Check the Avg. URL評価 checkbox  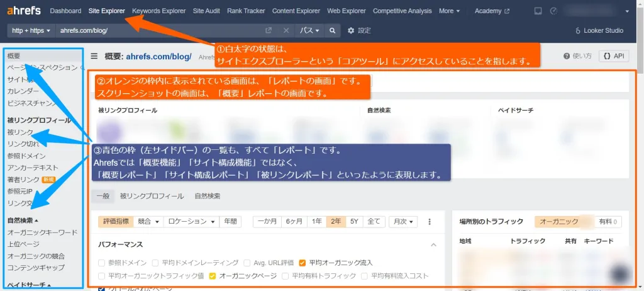(247, 263)
